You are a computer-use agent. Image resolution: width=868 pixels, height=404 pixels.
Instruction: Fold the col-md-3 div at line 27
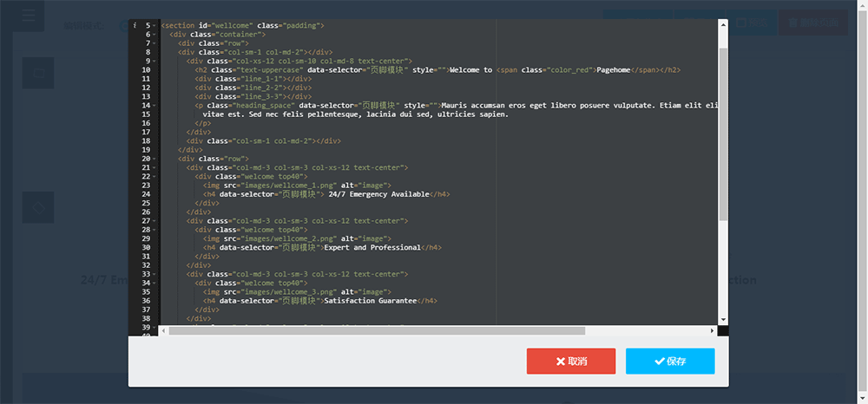click(154, 221)
